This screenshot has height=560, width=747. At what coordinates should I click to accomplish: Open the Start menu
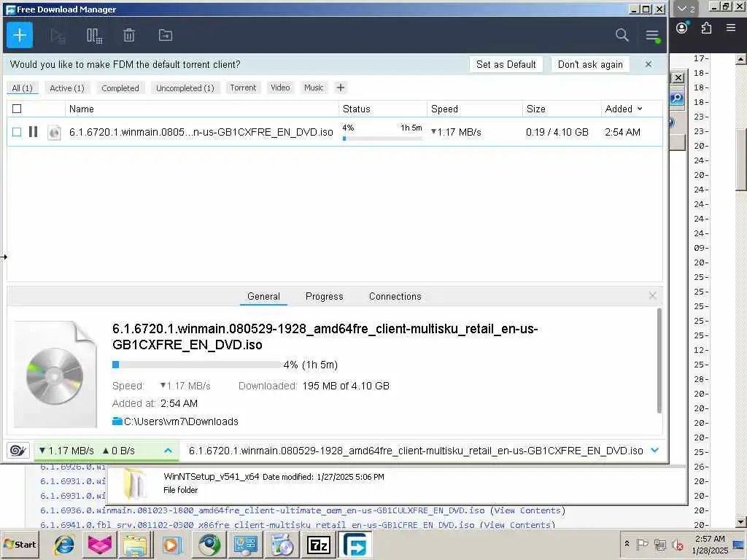(x=20, y=544)
